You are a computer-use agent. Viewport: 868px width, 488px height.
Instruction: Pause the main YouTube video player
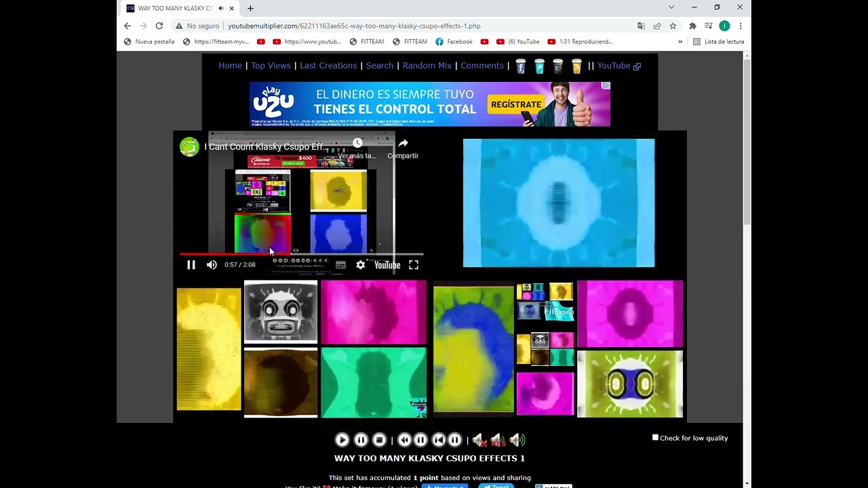click(191, 265)
